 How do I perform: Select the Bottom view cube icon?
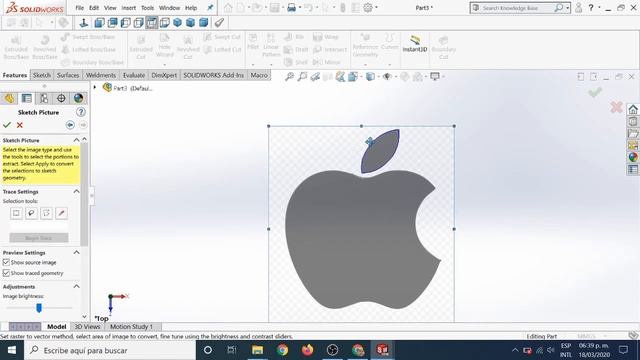point(164,23)
